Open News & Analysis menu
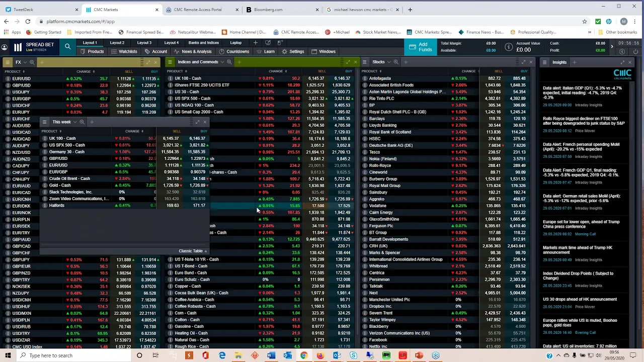Image resolution: width=644 pixels, height=362 pixels. [x=193, y=51]
